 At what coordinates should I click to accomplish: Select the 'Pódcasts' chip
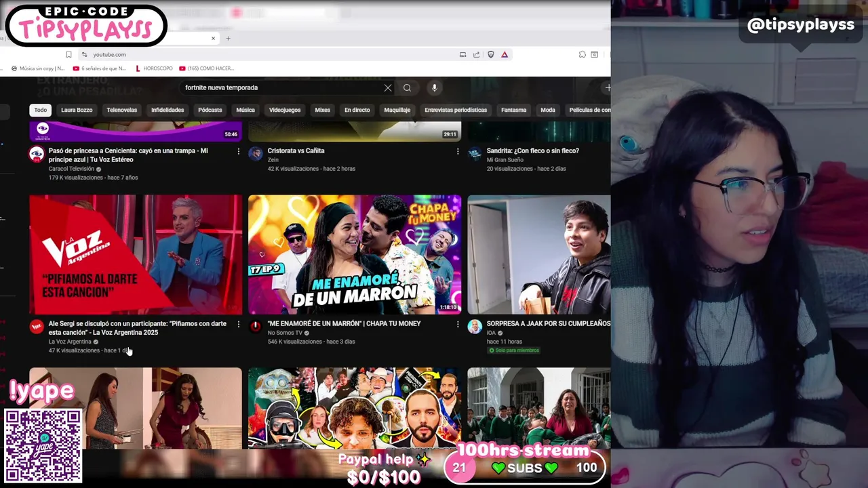tap(210, 110)
